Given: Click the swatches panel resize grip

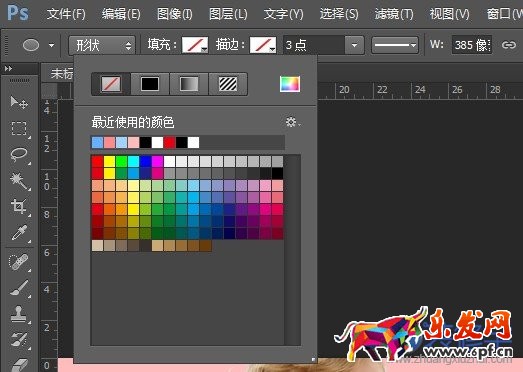Looking at the screenshot, I should coord(313,359).
